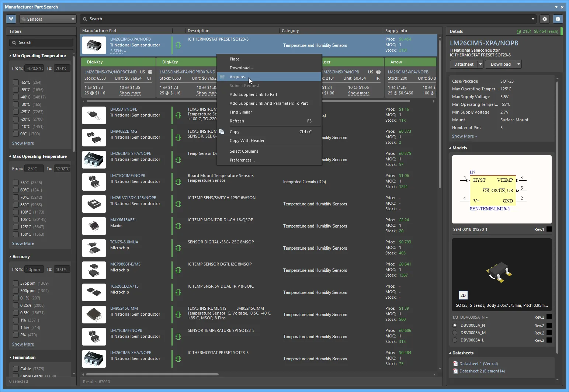Image resolution: width=569 pixels, height=392 pixels.
Task: Open the LM71QCIMF/NOPB part thumbnail
Action: (94, 182)
